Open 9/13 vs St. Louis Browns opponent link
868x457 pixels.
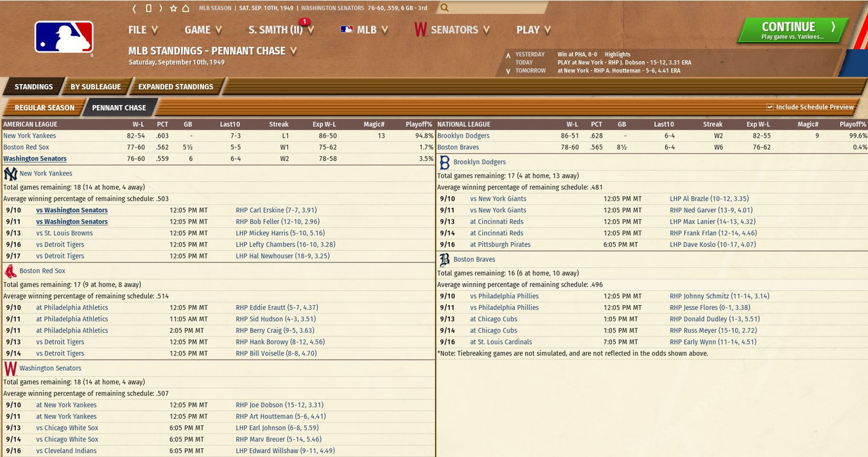(x=64, y=233)
